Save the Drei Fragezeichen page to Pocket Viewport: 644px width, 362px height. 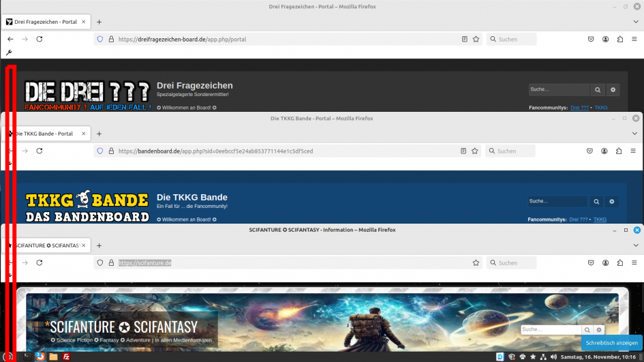click(x=591, y=39)
